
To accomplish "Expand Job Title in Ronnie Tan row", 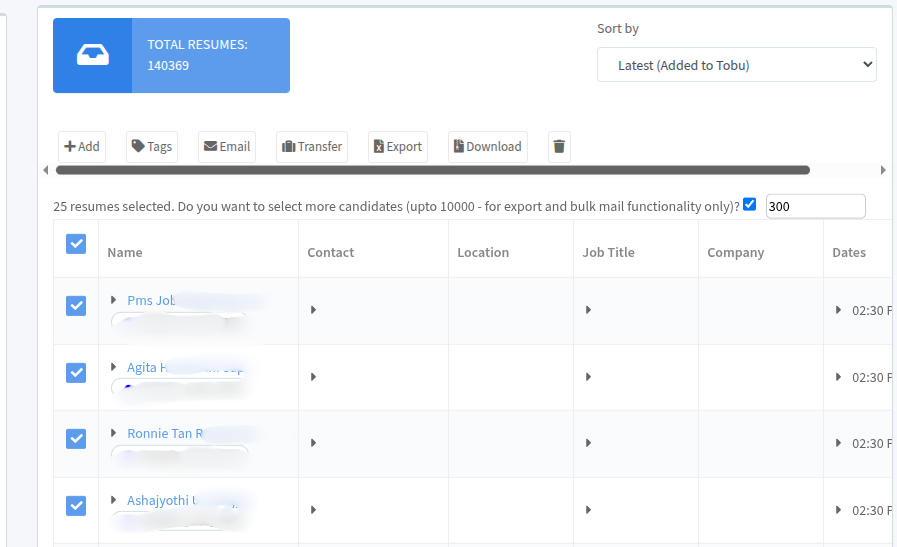I will point(588,443).
